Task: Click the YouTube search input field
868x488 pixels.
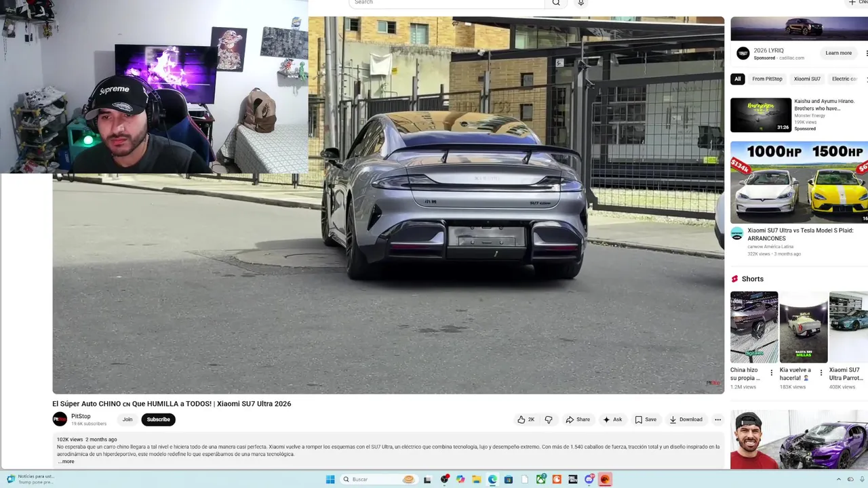Action: click(x=446, y=3)
